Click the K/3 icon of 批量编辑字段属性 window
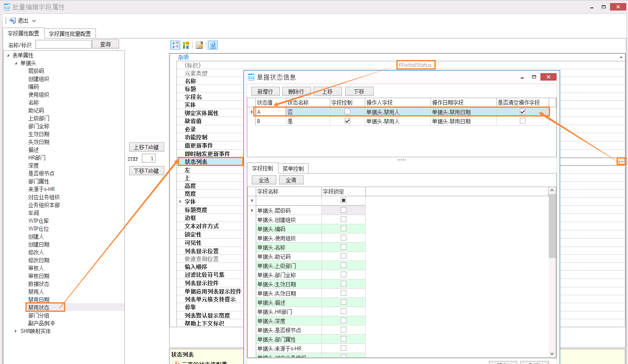628x364 pixels. point(7,7)
